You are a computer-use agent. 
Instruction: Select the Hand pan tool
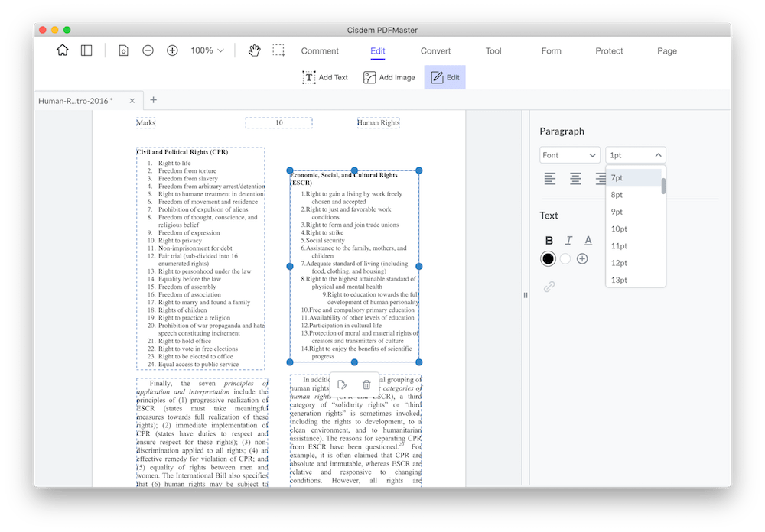254,50
